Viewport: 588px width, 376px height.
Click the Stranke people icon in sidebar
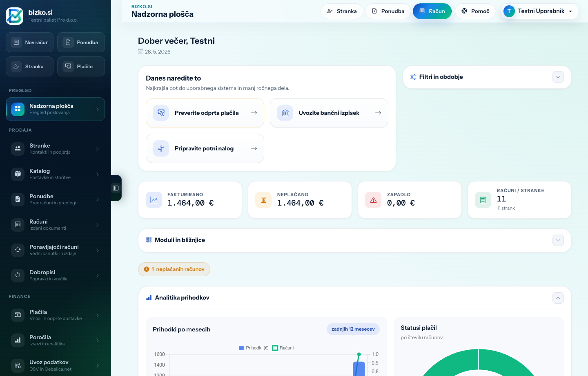18,149
